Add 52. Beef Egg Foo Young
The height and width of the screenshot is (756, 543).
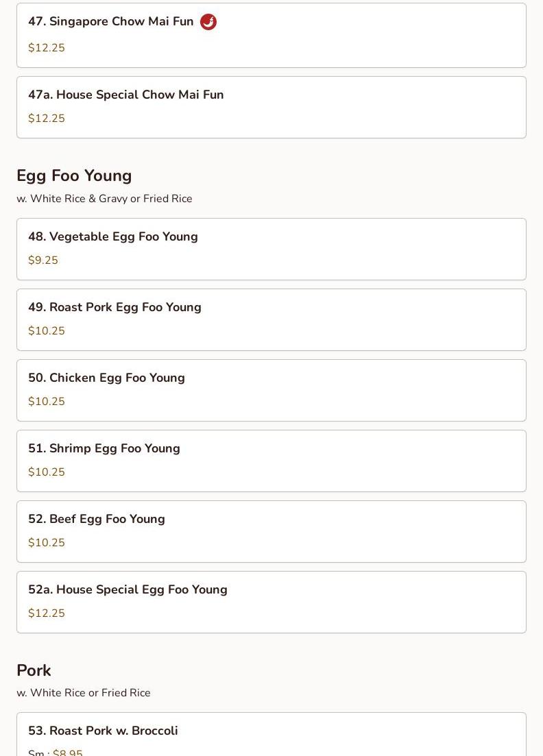point(96,519)
